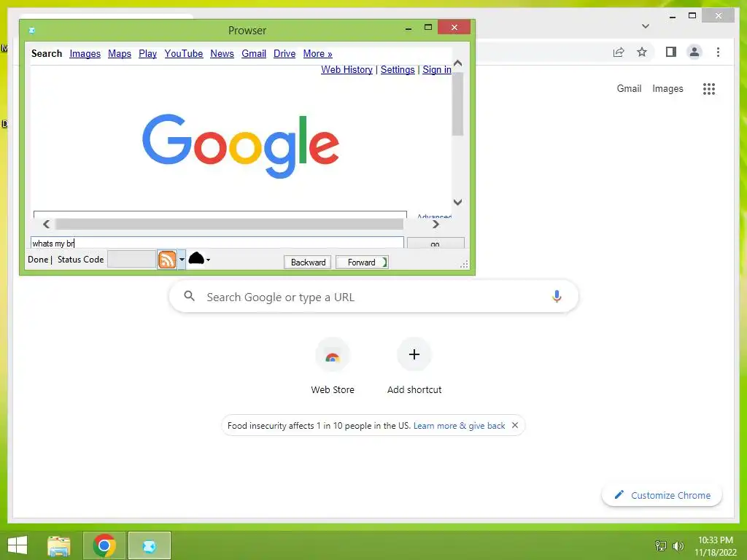The image size is (747, 560).
Task: Open the Drive link in Prowser
Action: [285, 53]
